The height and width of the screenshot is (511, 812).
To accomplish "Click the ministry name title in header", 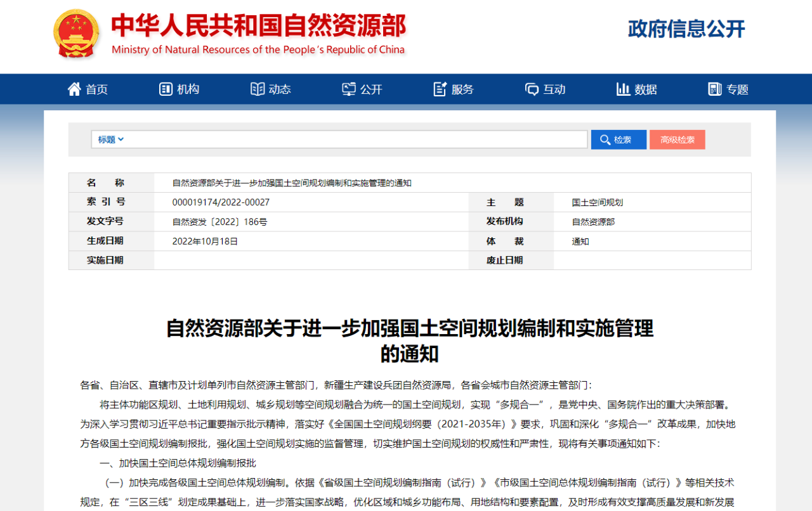I will (x=258, y=27).
